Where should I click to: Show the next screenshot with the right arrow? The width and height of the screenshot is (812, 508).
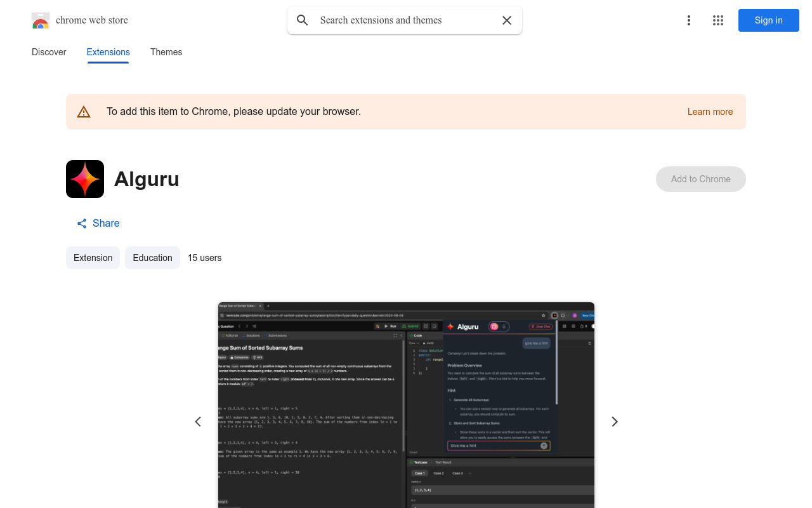click(614, 422)
